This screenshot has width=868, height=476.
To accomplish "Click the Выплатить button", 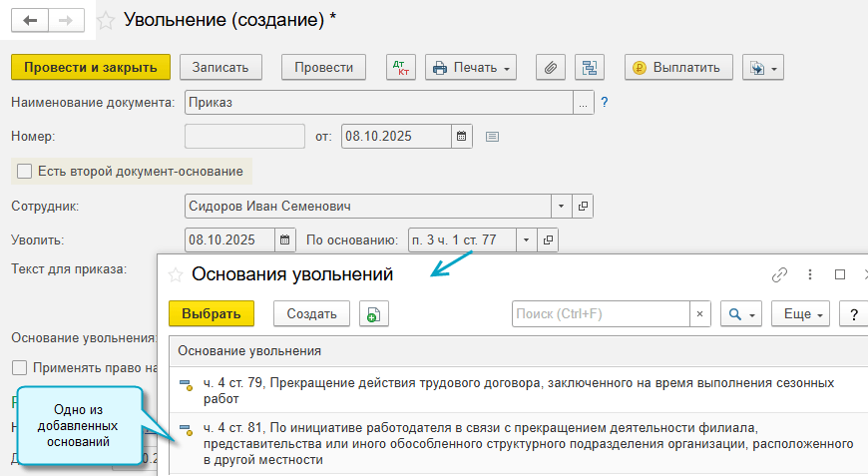I will tap(678, 67).
